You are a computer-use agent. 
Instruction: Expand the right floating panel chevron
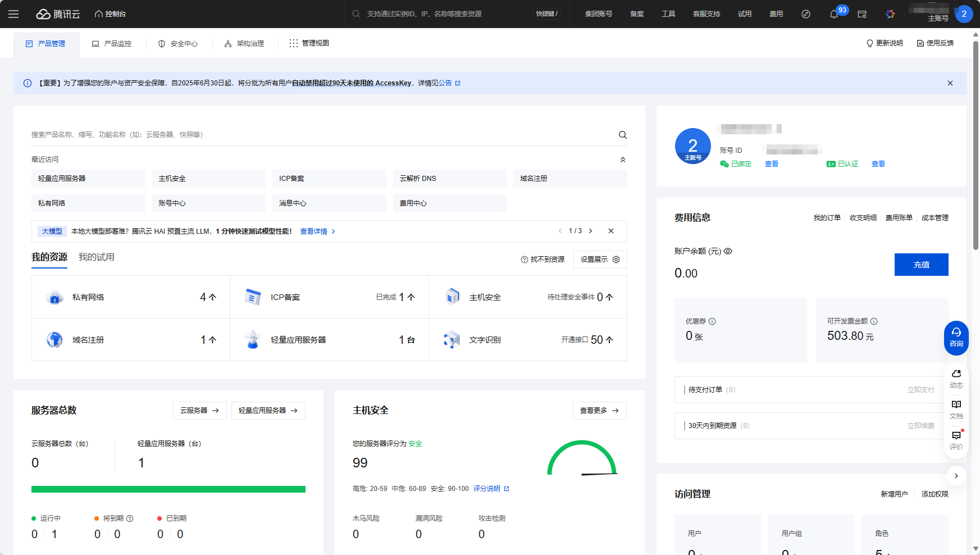(x=957, y=476)
